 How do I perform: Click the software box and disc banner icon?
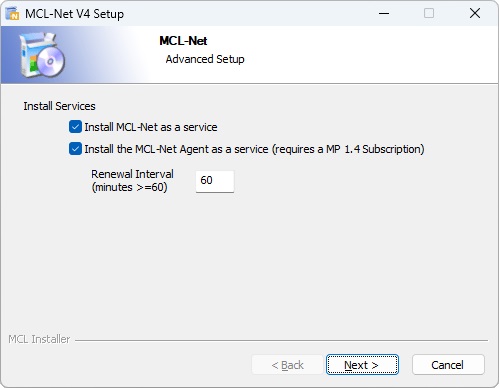pos(42,55)
